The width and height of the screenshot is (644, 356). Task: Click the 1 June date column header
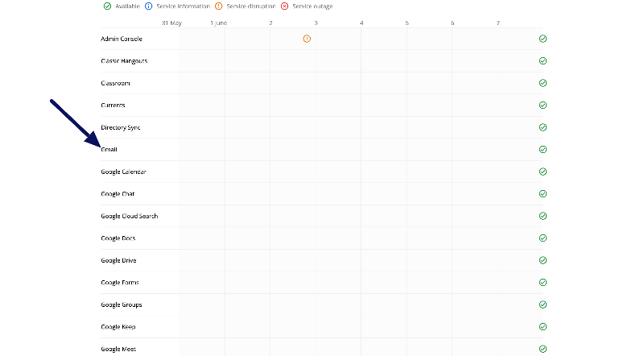[218, 23]
